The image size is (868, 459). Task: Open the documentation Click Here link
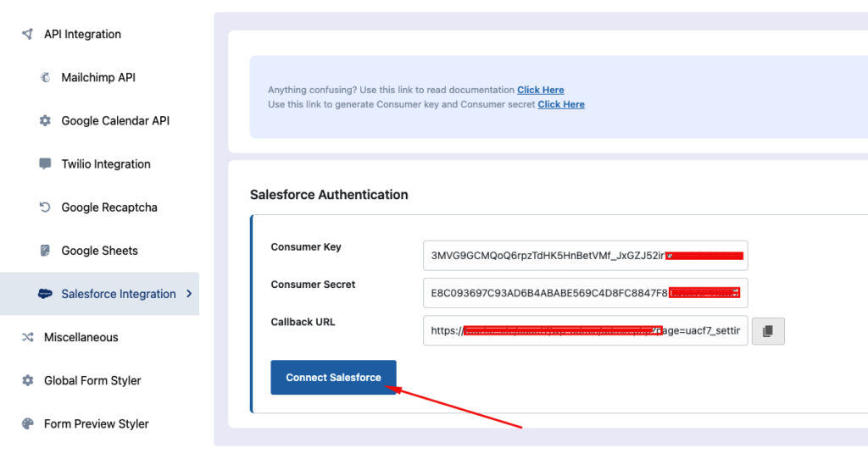[x=540, y=90]
